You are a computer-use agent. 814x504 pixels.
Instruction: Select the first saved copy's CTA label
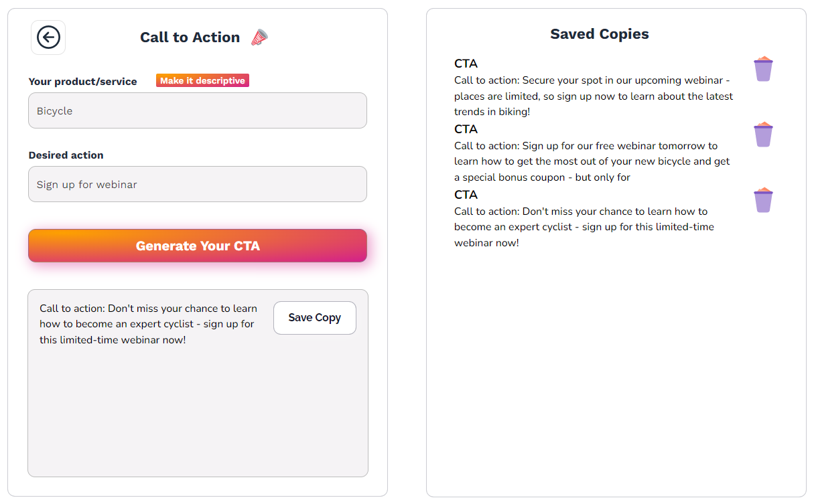pyautogui.click(x=466, y=64)
